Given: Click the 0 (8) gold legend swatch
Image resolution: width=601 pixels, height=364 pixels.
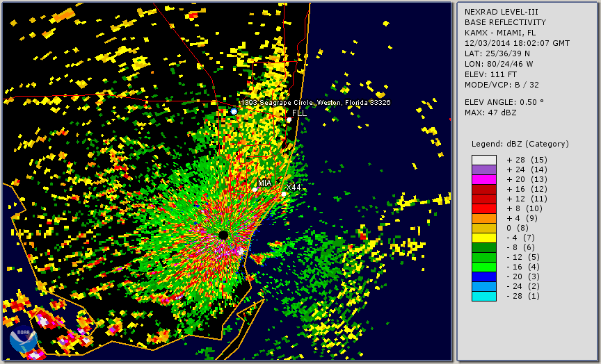Looking at the screenshot, I should pos(484,228).
